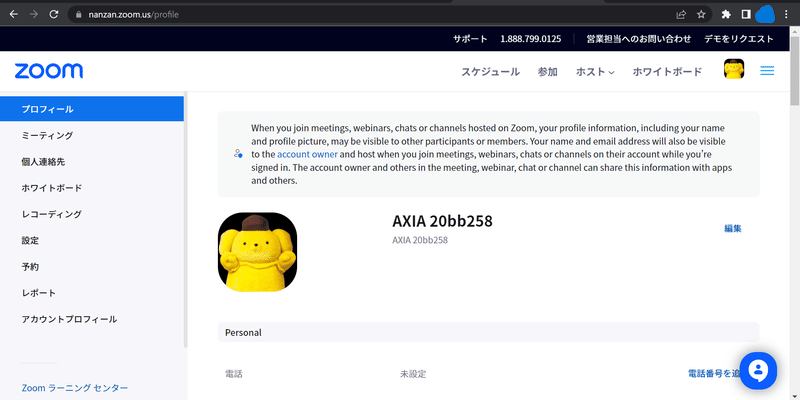This screenshot has width=800, height=400.
Task: Click the phone number 1.888.799.0125
Action: [531, 39]
